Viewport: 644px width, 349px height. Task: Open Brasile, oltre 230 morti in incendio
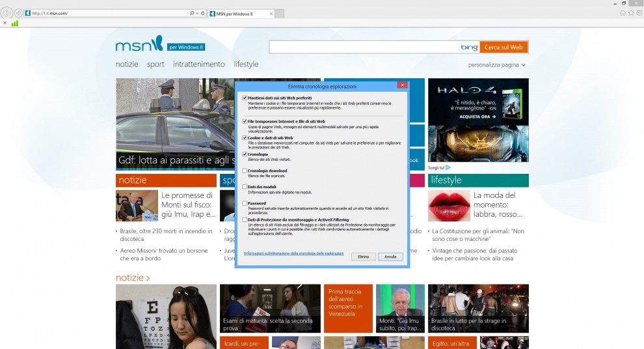pyautogui.click(x=166, y=234)
